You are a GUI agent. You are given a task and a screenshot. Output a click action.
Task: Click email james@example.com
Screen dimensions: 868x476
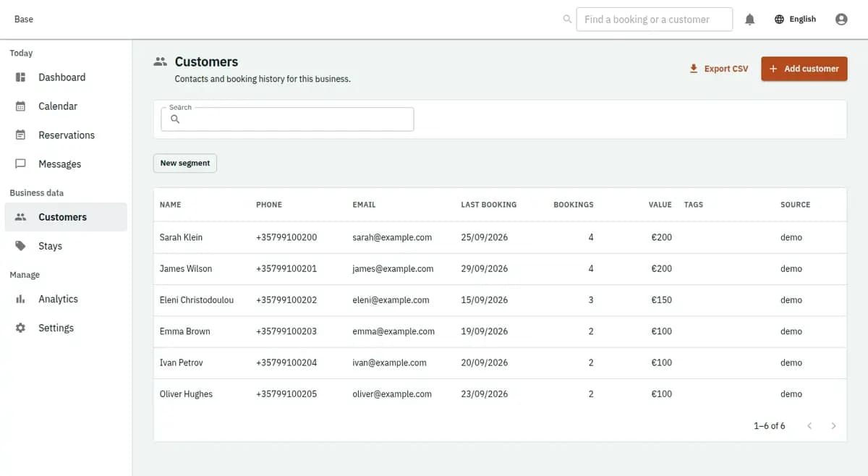pyautogui.click(x=393, y=268)
